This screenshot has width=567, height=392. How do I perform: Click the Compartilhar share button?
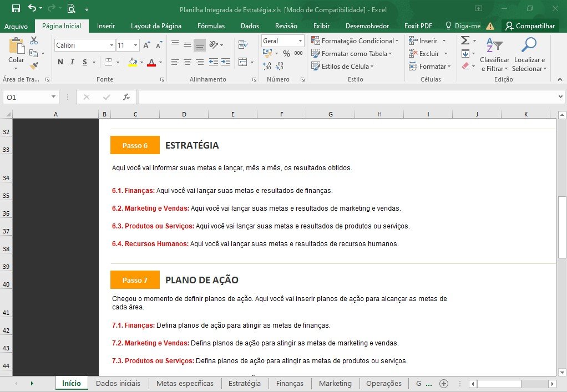coord(530,26)
